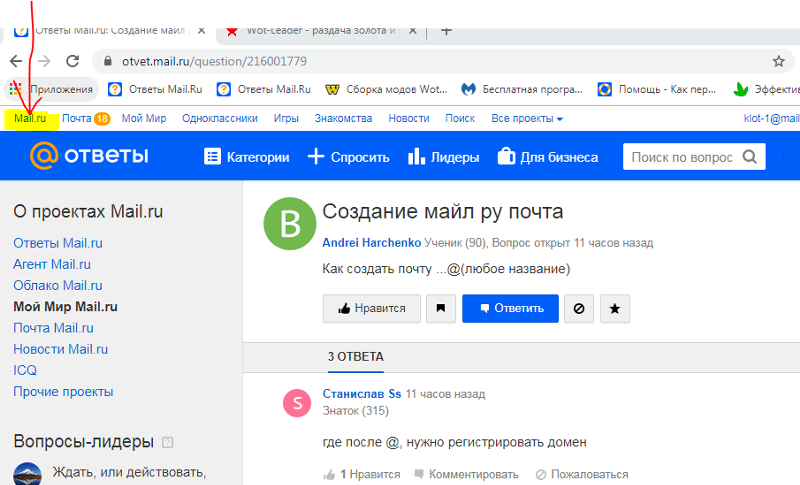Click the magnifier search icon
Screen dimensions: 800x485
(749, 157)
